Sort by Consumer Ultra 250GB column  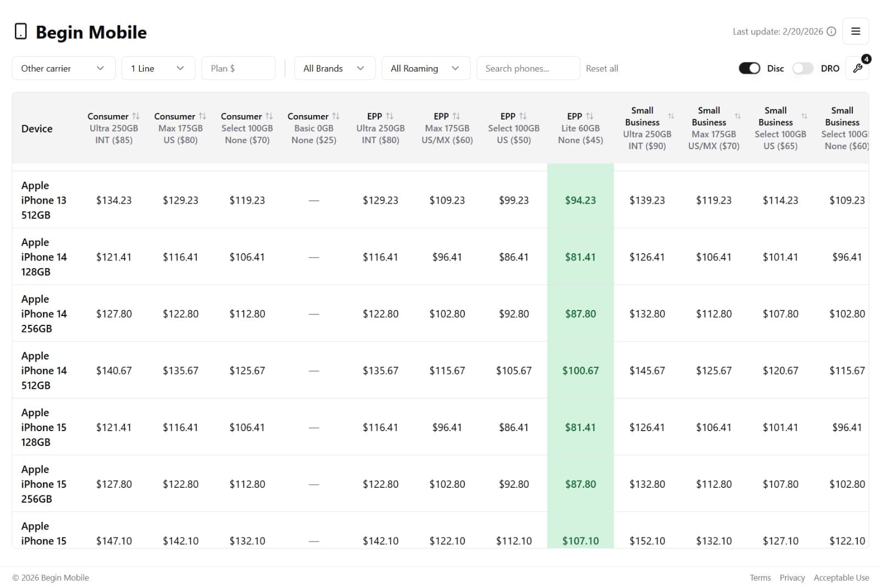tap(137, 116)
